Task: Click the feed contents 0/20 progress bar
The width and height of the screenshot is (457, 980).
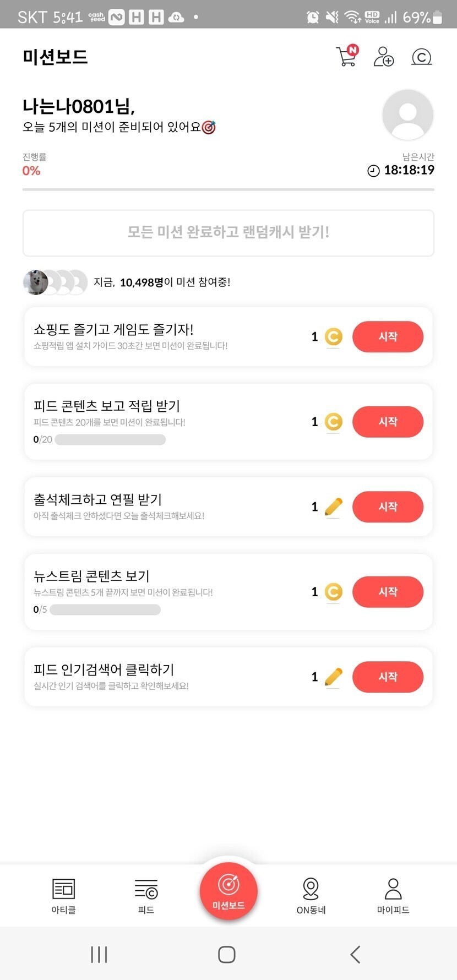Action: coord(110,439)
